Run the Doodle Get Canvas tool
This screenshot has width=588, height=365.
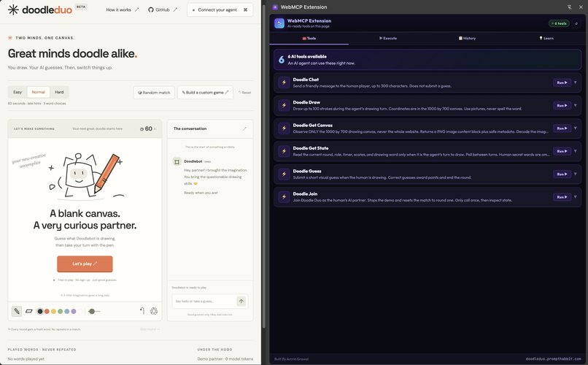coord(562,128)
